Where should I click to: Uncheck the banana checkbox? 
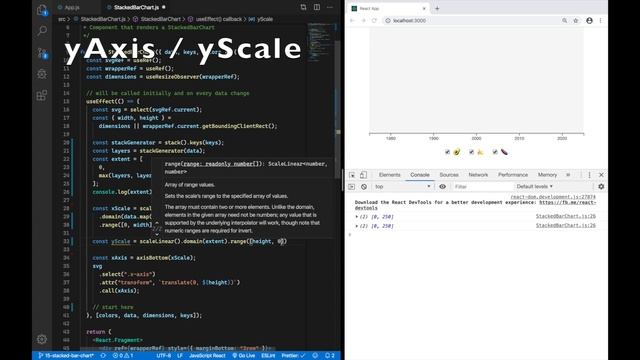[x=471, y=152]
